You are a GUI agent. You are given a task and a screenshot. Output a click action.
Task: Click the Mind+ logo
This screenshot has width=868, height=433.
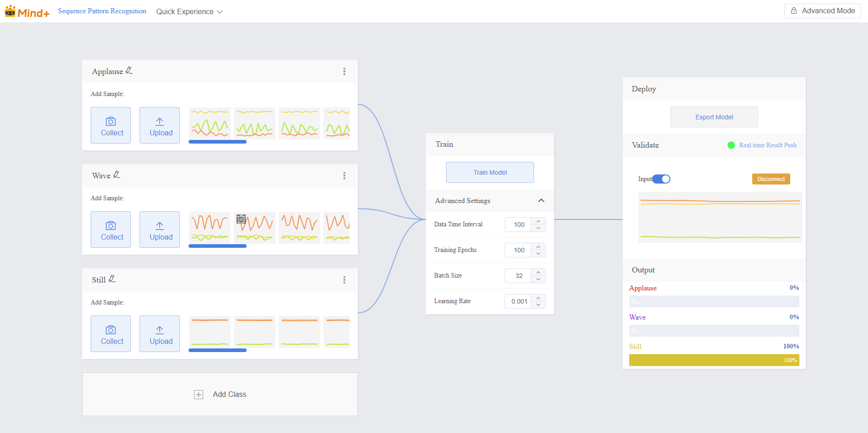tap(27, 11)
